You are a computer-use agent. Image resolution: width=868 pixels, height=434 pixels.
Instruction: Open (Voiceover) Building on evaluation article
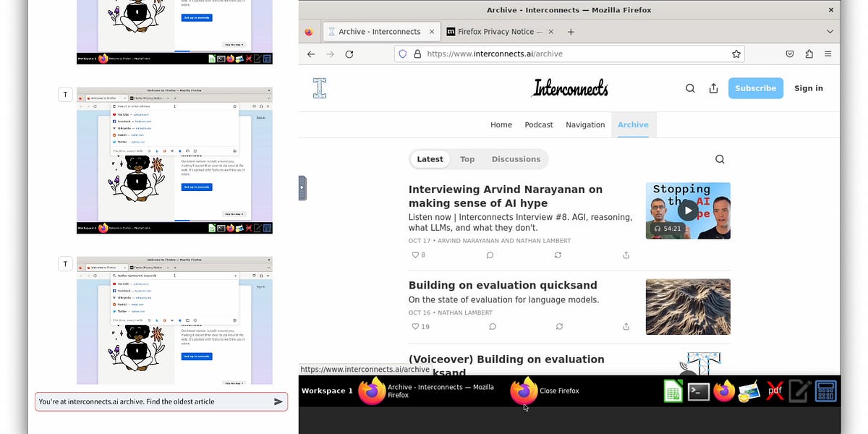tap(506, 366)
